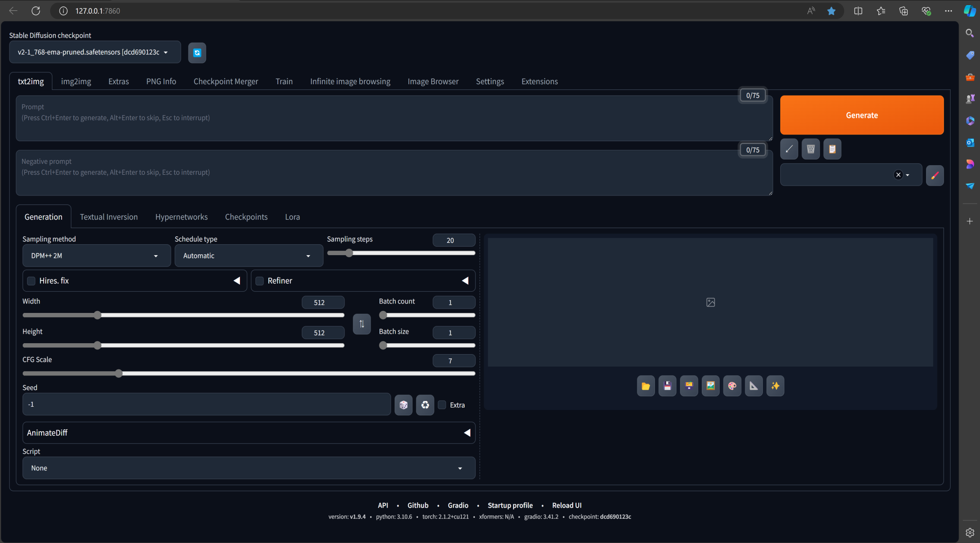Open the Stable Diffusion checkpoint dropdown
The width and height of the screenshot is (980, 543).
coord(95,52)
